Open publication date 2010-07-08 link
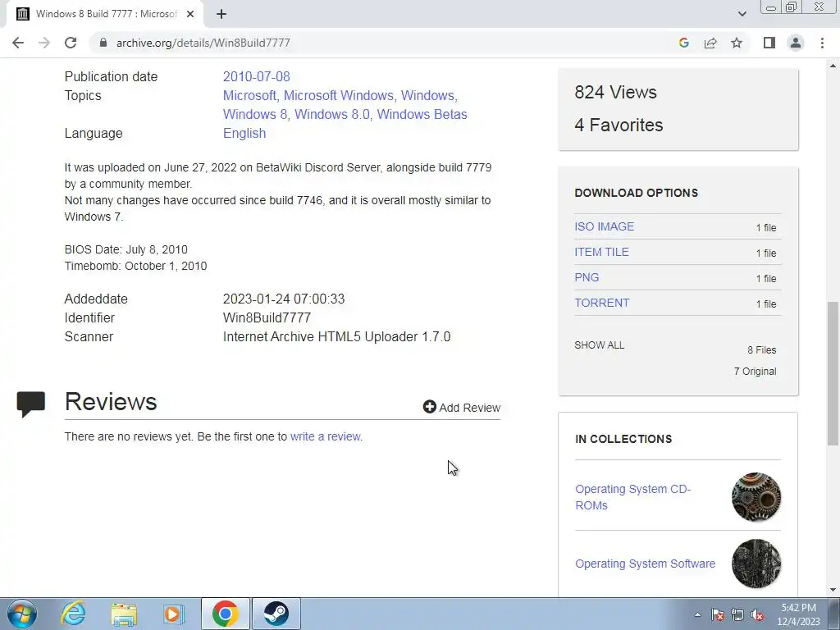840x630 pixels. [256, 76]
